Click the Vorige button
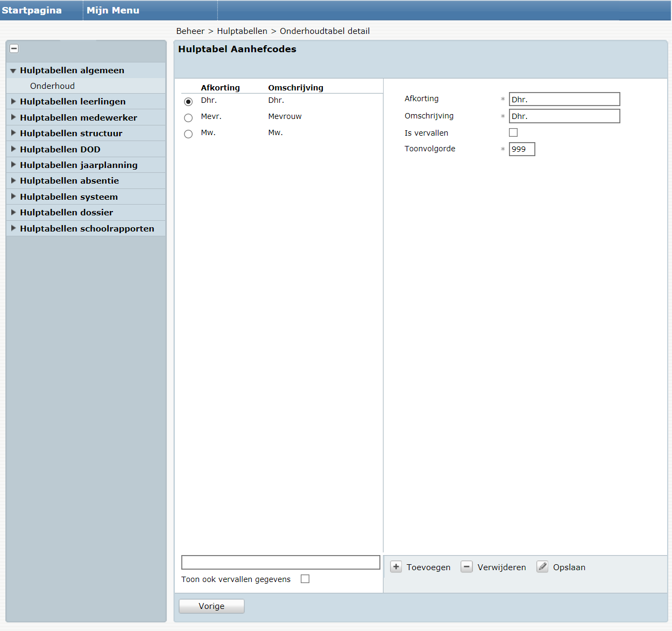The image size is (672, 631). 211,606
